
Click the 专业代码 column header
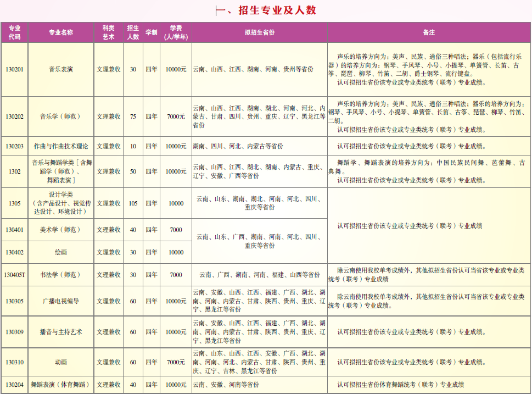tap(14, 32)
